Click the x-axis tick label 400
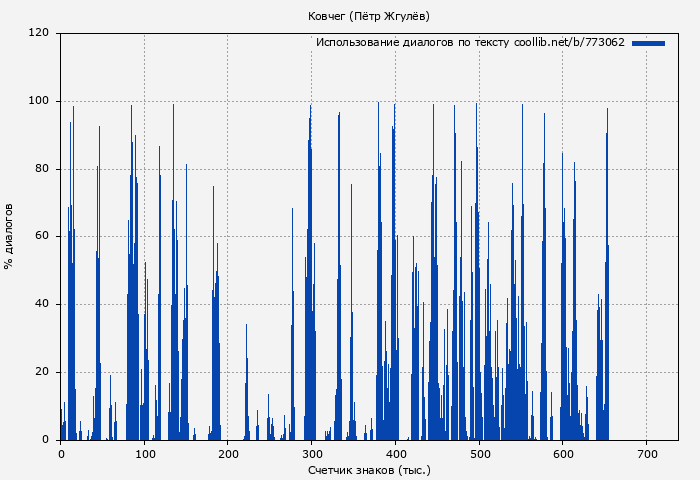The width and height of the screenshot is (700, 480). [x=395, y=454]
